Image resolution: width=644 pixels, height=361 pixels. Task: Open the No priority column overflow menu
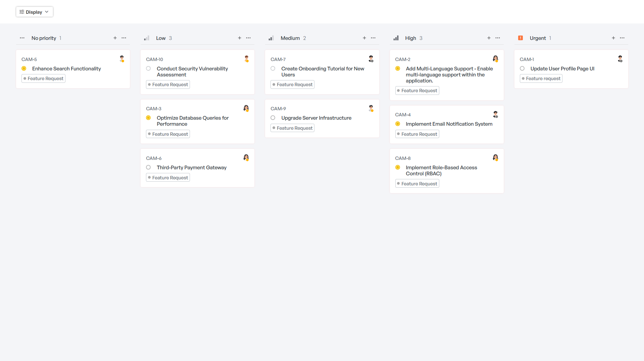(124, 38)
